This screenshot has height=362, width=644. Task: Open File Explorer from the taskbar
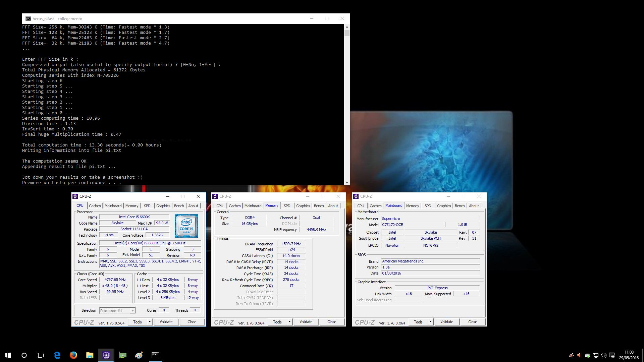90,355
